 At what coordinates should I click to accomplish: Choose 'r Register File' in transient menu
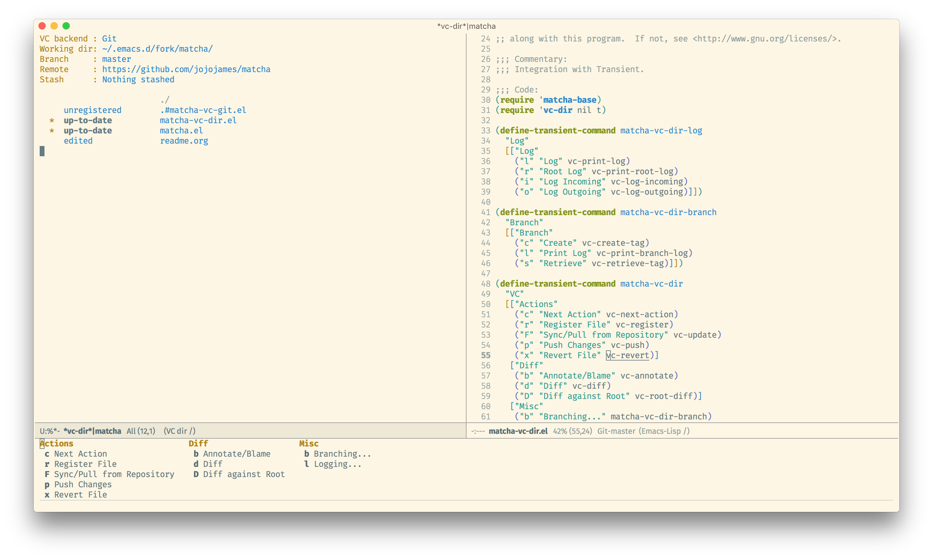[x=80, y=464]
